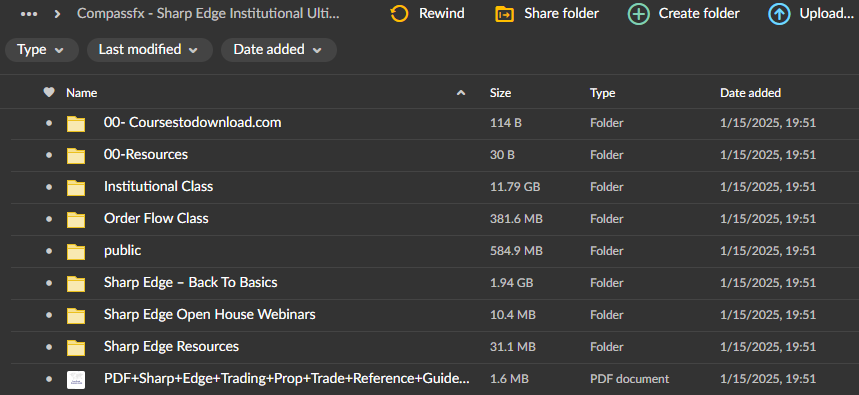Toggle favorite dot for Order Flow Class
The image size is (859, 395).
[49, 219]
